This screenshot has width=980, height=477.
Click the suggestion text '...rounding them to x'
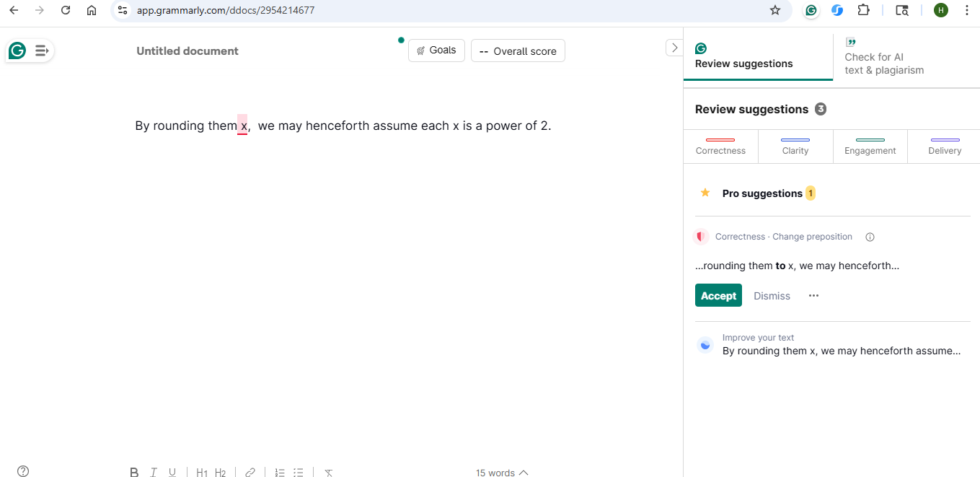(745, 266)
